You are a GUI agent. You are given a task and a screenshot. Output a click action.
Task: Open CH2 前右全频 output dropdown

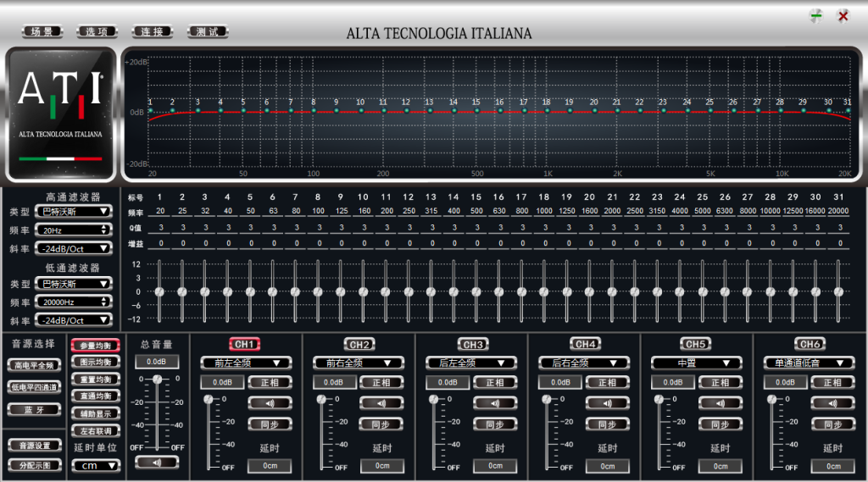tap(359, 363)
